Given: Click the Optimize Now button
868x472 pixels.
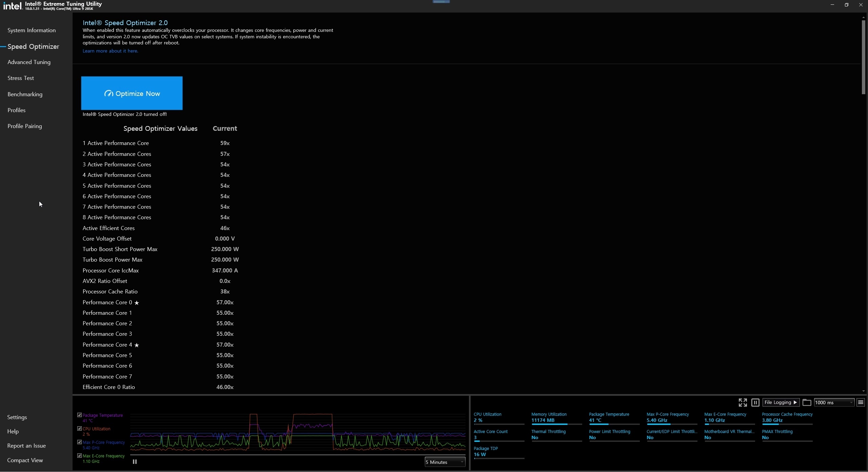Looking at the screenshot, I should coord(132,93).
